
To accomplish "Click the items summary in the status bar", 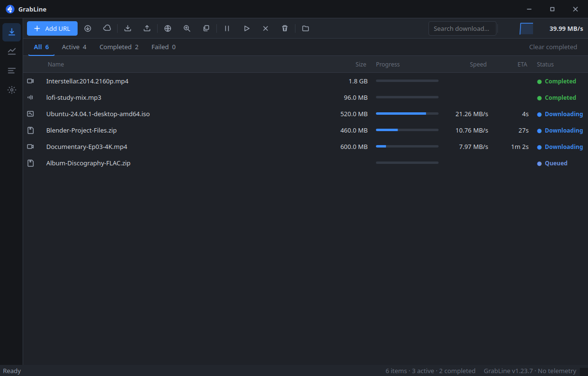I will coord(430,371).
